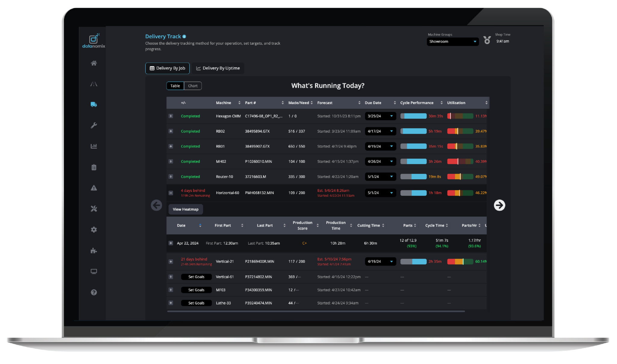
Task: Open the bar chart reports icon
Action: (94, 146)
